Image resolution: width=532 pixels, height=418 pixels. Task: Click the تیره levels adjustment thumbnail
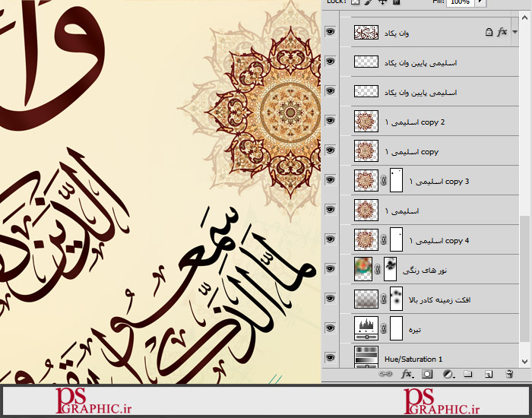point(366,328)
